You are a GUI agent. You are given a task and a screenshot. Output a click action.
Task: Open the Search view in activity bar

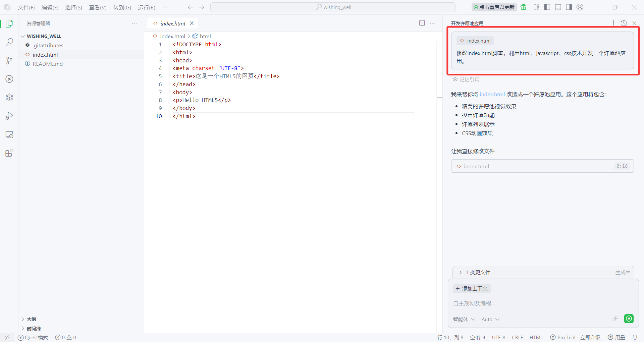9,42
